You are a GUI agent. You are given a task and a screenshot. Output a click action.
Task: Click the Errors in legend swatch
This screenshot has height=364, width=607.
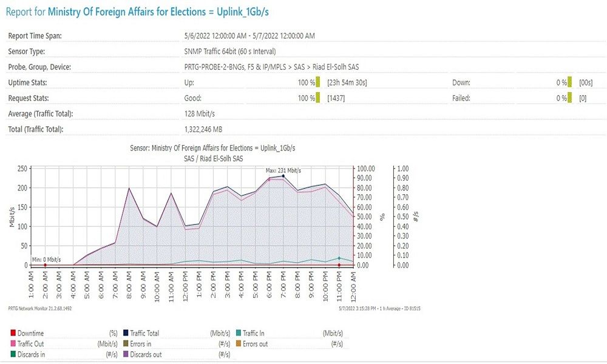(x=126, y=344)
